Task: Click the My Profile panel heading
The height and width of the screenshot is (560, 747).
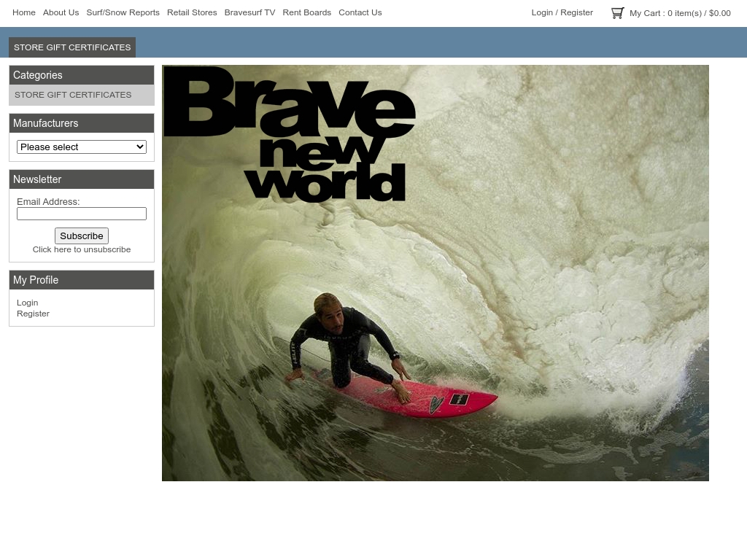Action: [x=82, y=280]
